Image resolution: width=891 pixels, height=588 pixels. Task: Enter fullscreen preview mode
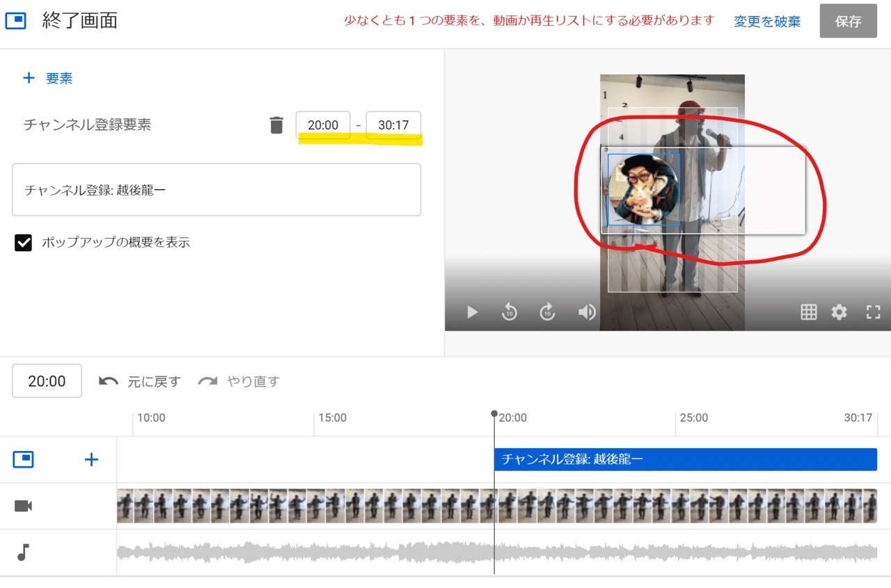(873, 312)
